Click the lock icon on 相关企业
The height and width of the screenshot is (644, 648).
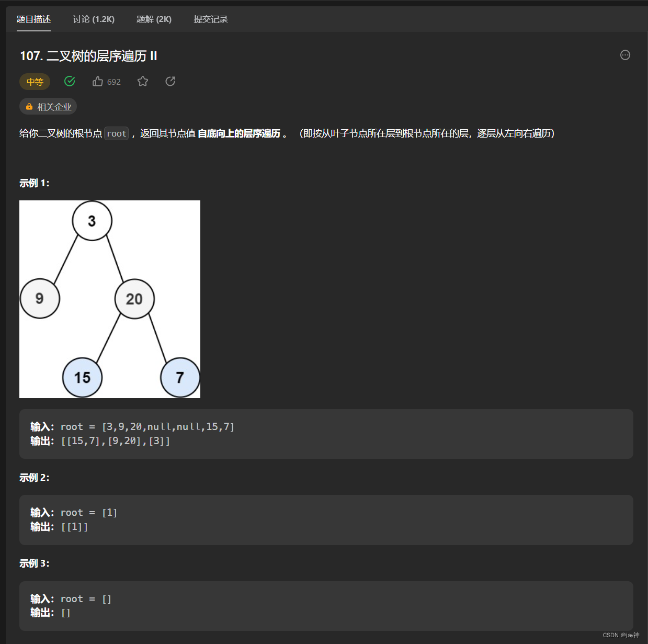(x=29, y=106)
